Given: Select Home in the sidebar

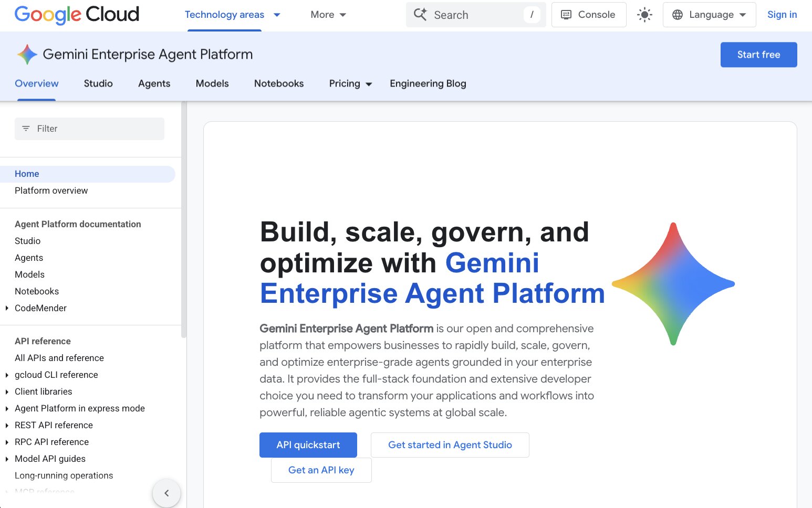Looking at the screenshot, I should (88, 174).
